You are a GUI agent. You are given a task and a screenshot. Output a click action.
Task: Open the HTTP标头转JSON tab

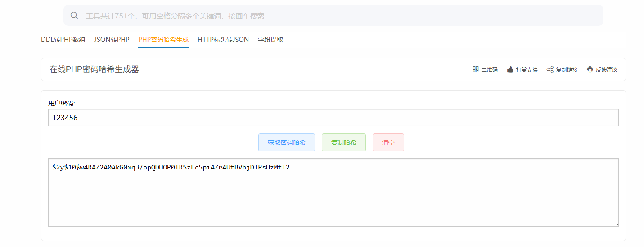(223, 40)
